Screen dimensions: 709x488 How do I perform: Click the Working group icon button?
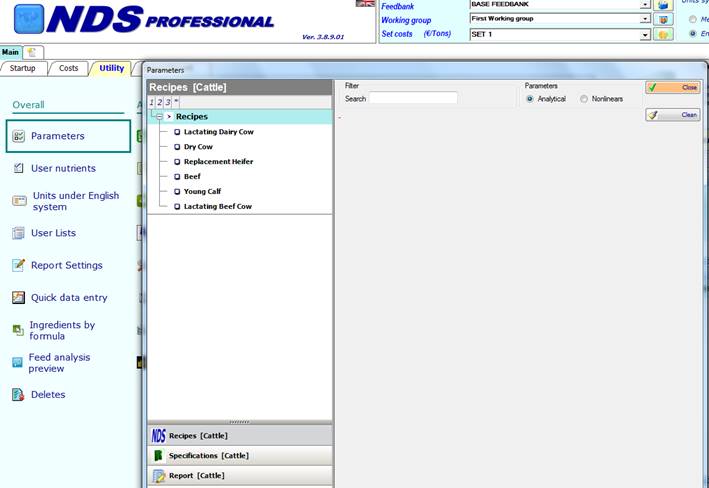pos(663,19)
